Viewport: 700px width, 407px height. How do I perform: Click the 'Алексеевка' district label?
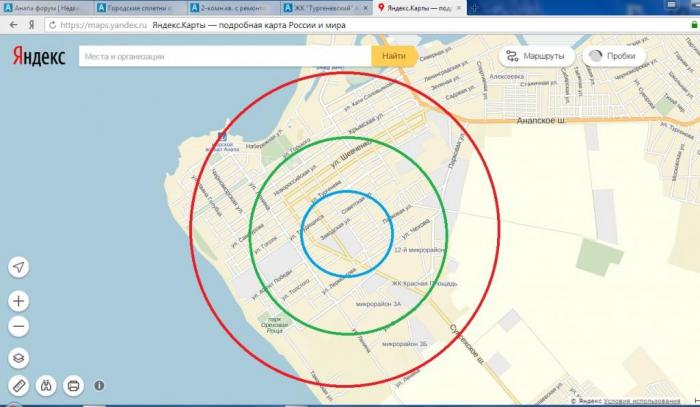coord(506,76)
